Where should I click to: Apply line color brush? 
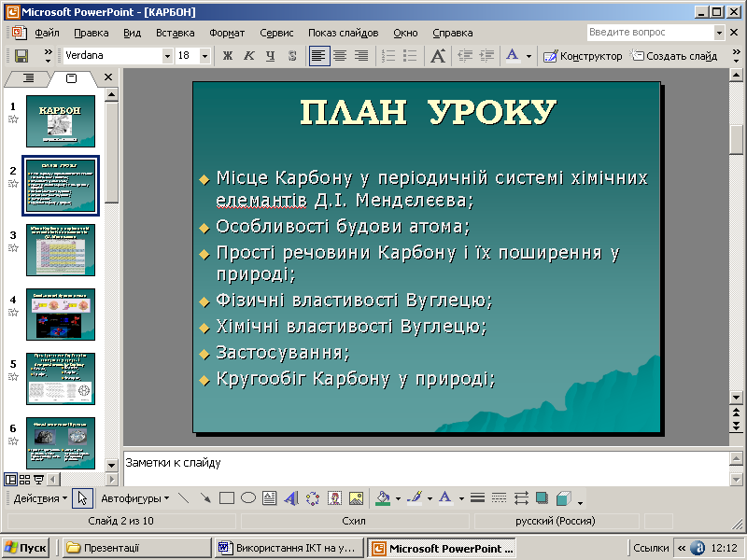[x=415, y=498]
